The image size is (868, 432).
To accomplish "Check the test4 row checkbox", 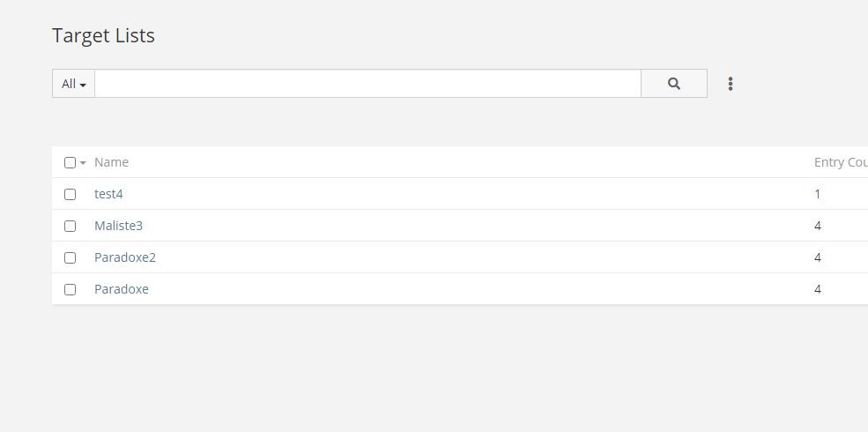I will tap(70, 194).
